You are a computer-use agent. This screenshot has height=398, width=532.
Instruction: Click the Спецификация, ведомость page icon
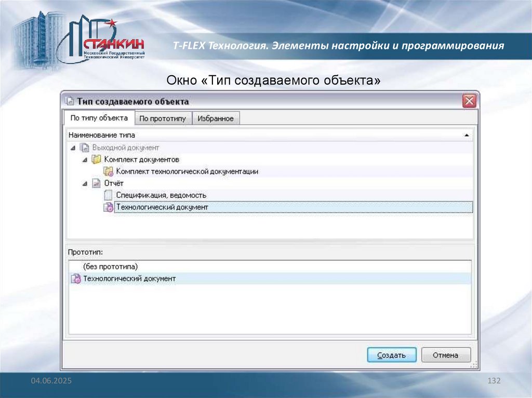(108, 195)
